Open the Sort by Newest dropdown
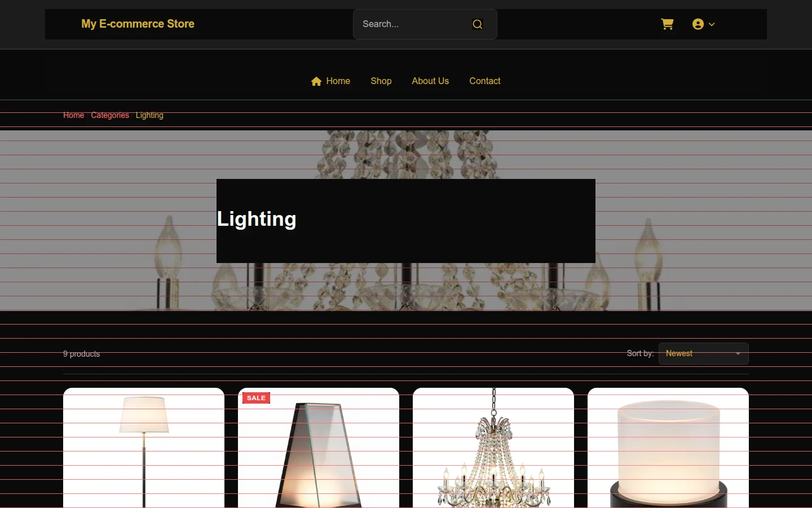The height and width of the screenshot is (508, 812). click(x=704, y=354)
